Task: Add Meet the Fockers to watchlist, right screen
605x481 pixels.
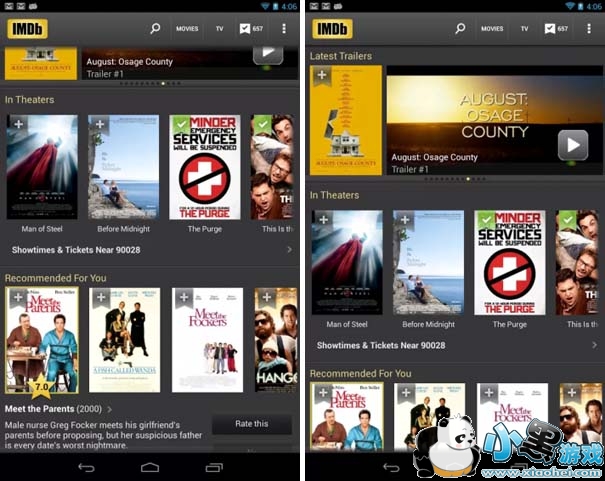Action: pos(489,393)
